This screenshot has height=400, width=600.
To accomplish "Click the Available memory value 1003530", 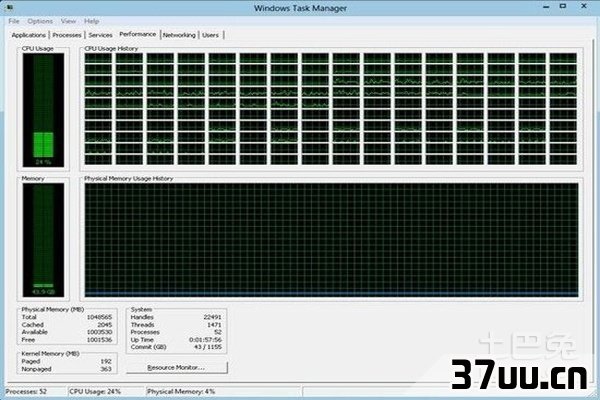I will pyautogui.click(x=99, y=332).
